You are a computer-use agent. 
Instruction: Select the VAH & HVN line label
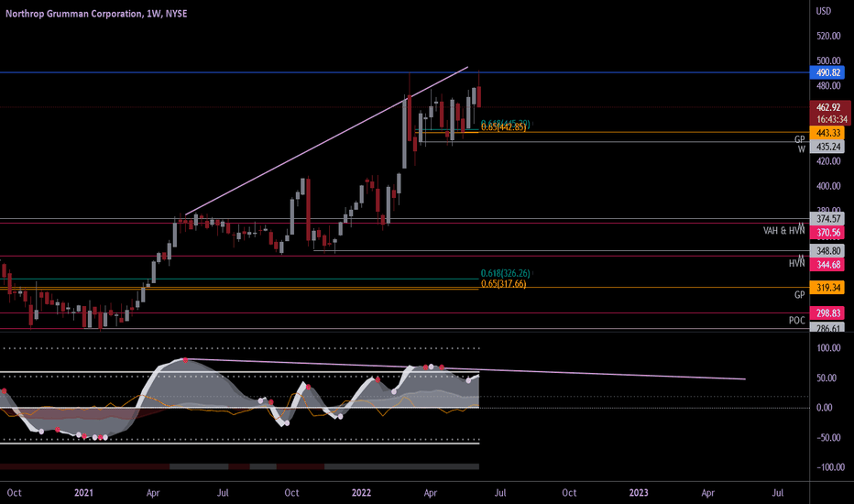coord(783,231)
